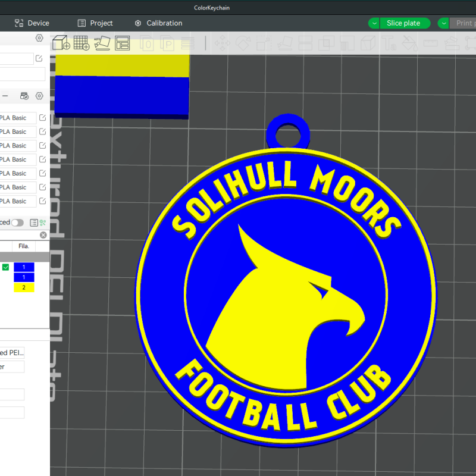Image resolution: width=476 pixels, height=476 pixels.
Task: Click the Slice plate button
Action: tap(405, 23)
